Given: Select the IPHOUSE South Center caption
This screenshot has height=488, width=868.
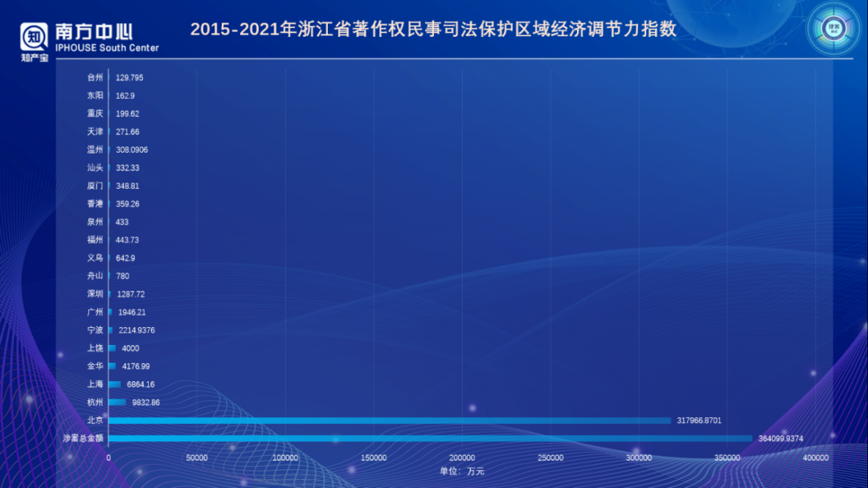Looking at the screenshot, I should (x=107, y=48).
